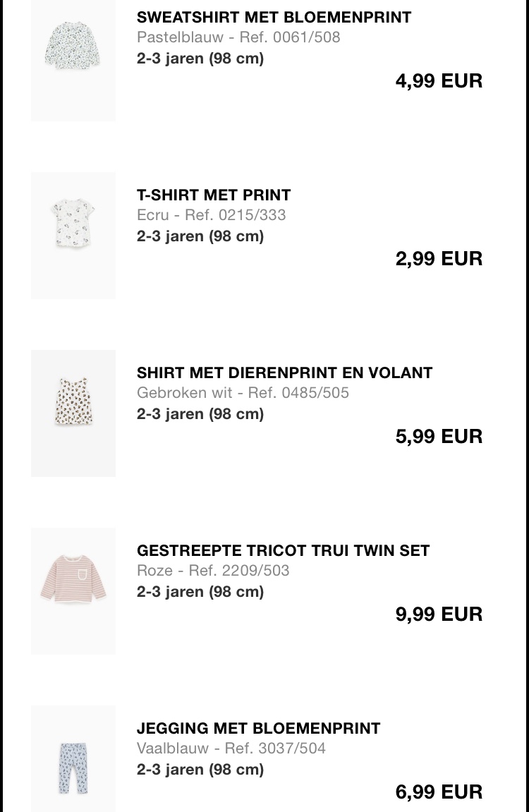This screenshot has height=812, width=529.
Task: Click Pastelblauw Ref. 0061/508 details line
Action: 238,37
